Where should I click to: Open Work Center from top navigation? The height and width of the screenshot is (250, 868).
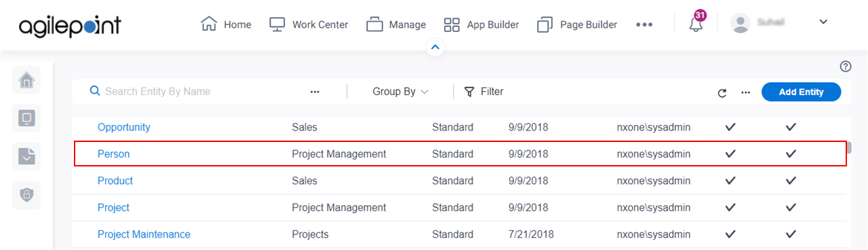(309, 24)
